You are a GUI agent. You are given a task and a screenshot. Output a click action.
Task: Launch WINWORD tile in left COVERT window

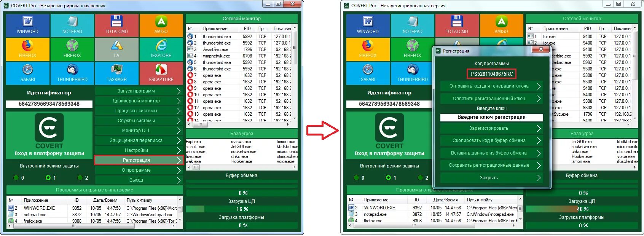tap(28, 26)
